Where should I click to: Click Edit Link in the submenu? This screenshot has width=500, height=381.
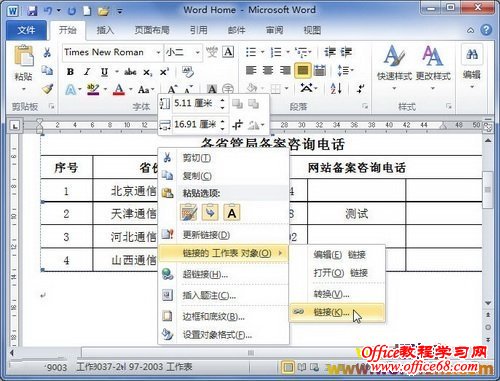coord(337,255)
